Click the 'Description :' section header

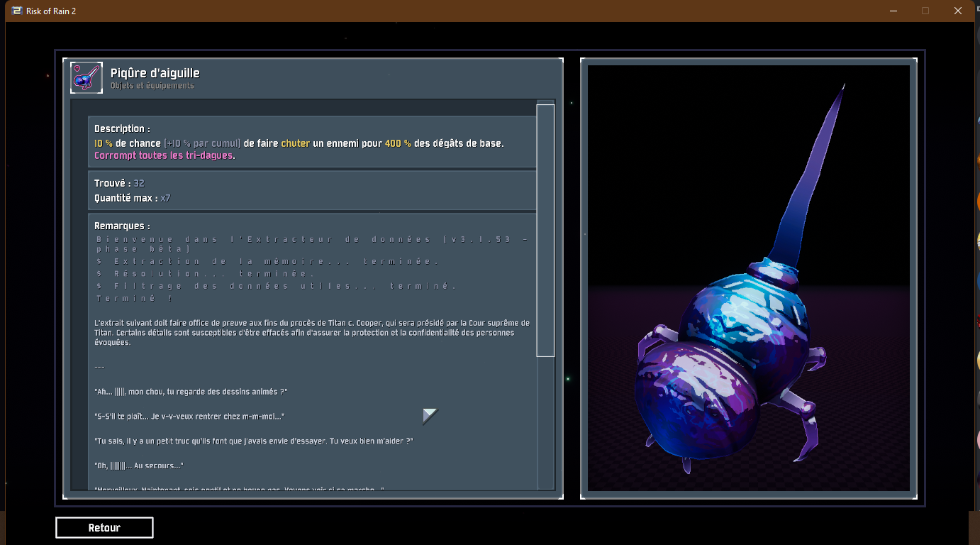tap(122, 129)
